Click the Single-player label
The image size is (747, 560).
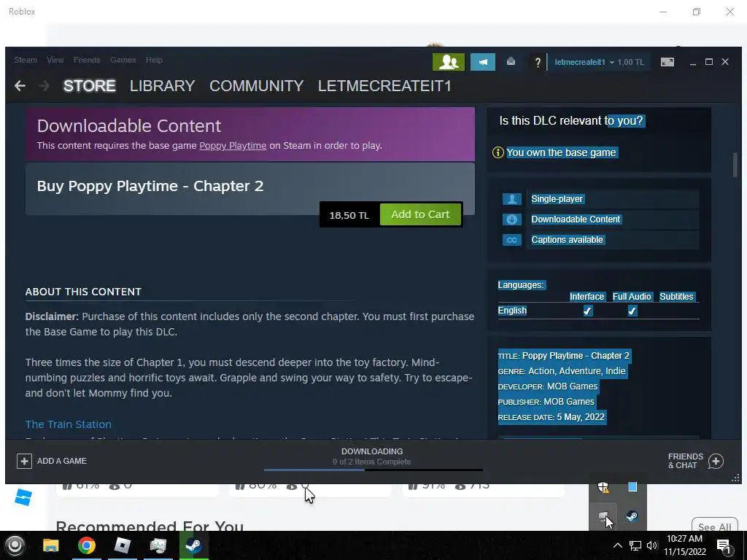click(x=557, y=199)
